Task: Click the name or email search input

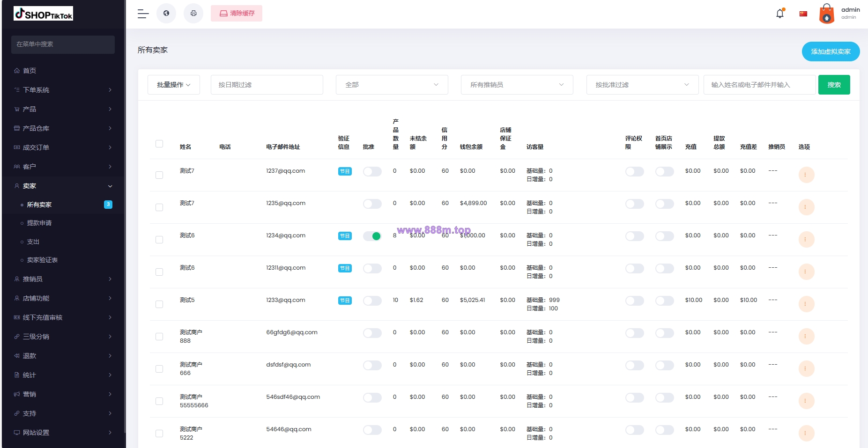Action: (759, 85)
